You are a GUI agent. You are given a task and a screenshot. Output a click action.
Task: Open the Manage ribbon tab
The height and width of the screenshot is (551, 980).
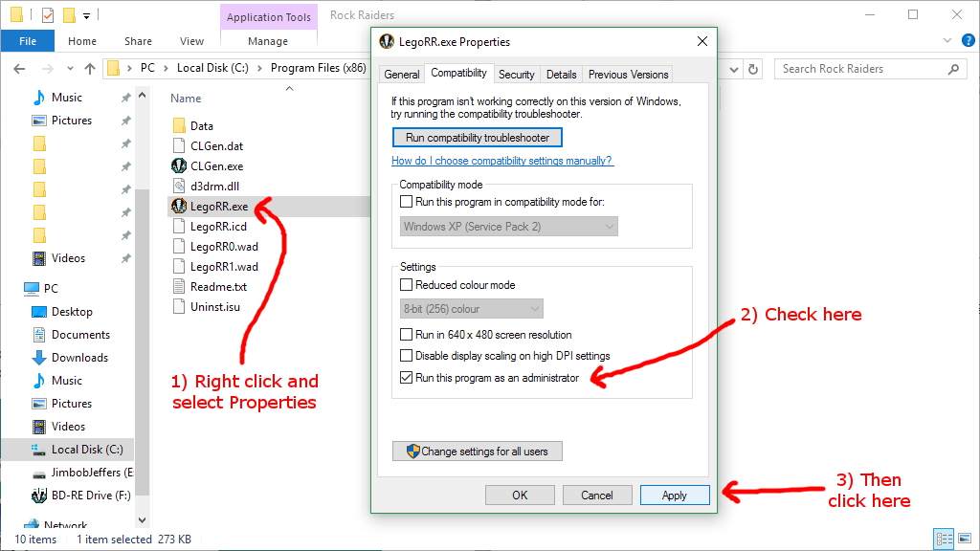268,41
